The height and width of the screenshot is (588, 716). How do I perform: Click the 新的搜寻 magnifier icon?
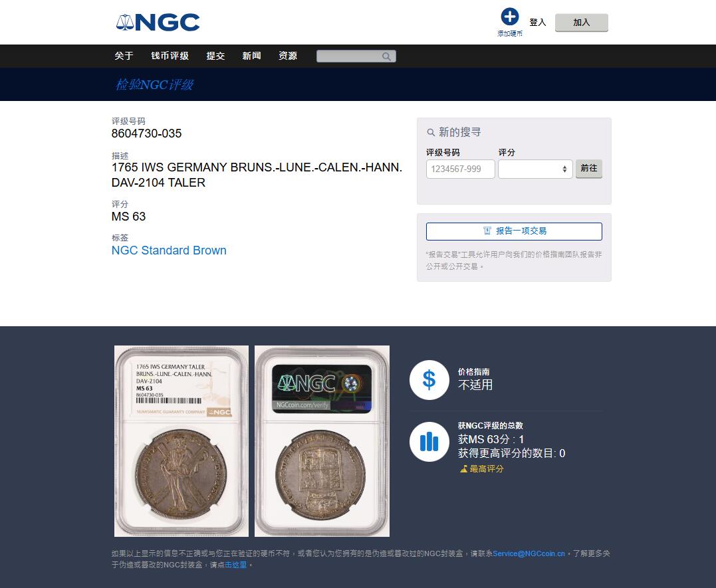[x=431, y=132]
